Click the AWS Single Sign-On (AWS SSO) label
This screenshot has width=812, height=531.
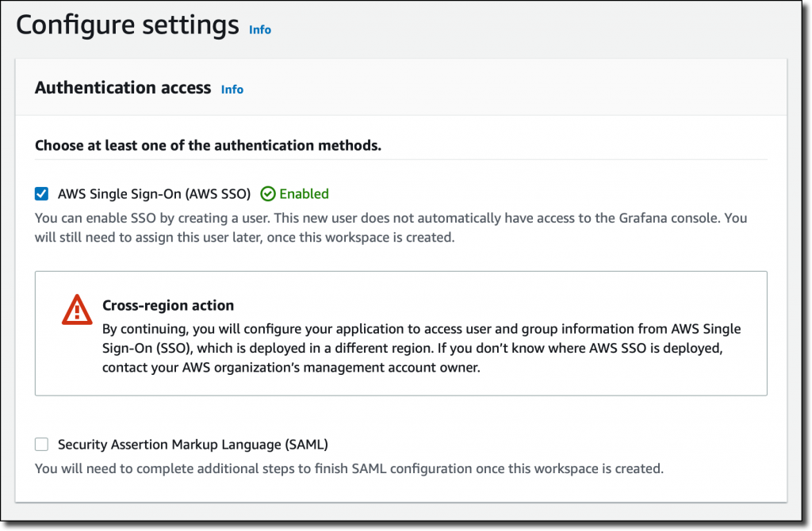154,193
